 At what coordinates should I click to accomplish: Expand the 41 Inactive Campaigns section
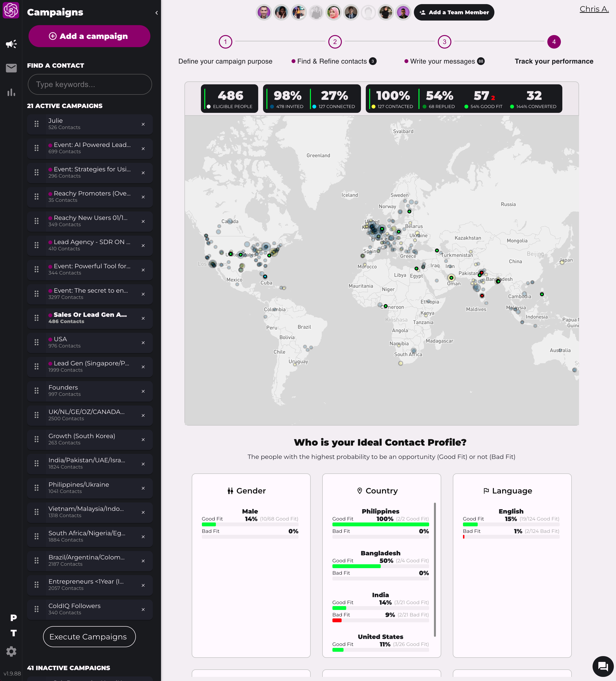tap(68, 668)
